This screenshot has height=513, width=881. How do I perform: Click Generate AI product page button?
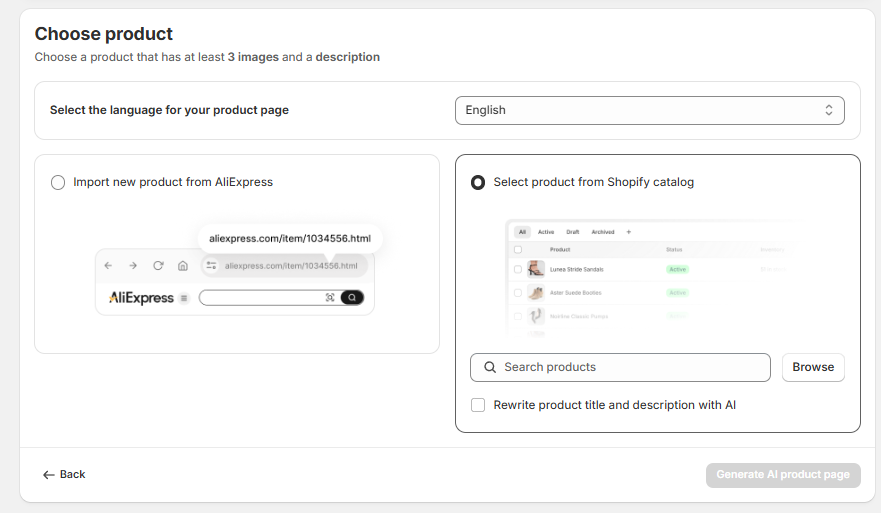(x=782, y=474)
